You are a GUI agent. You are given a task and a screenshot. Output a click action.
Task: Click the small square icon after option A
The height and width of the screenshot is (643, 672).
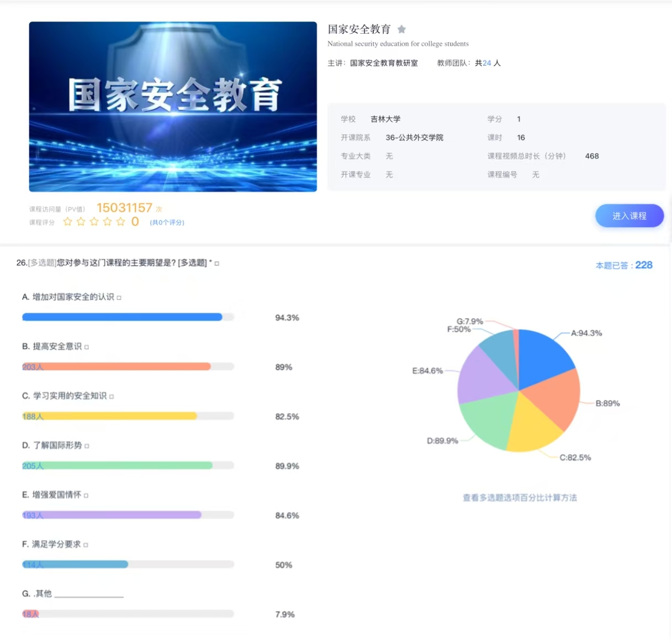tap(119, 298)
